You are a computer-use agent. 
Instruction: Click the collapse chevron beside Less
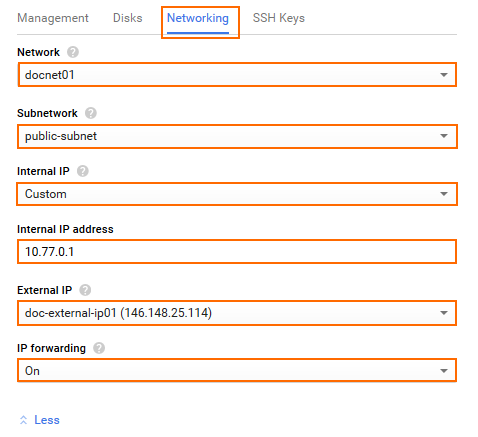tap(23, 420)
